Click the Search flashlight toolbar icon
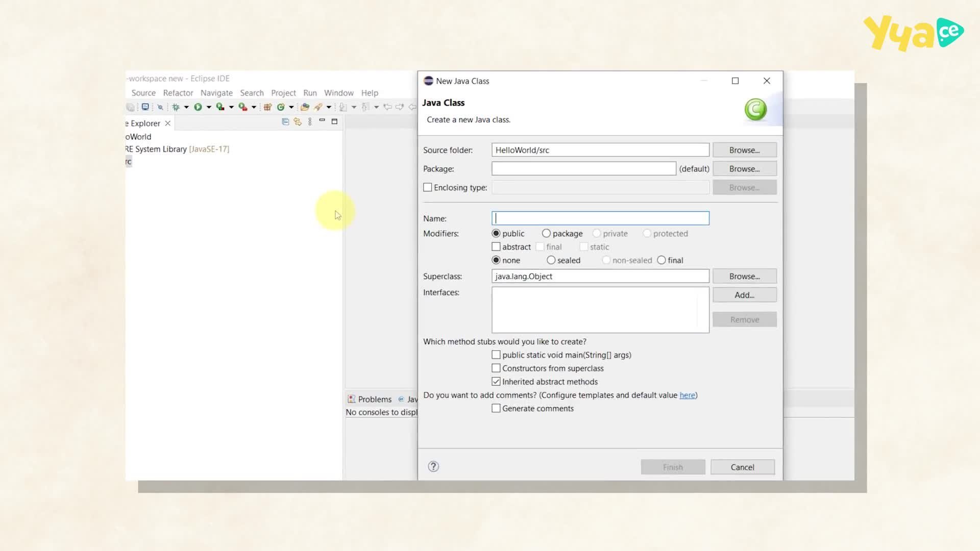 click(x=318, y=107)
